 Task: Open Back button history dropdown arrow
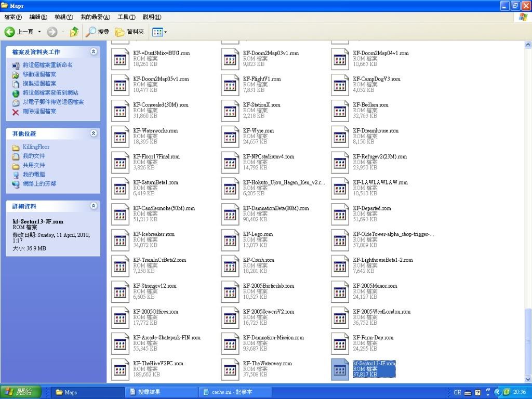39,32
